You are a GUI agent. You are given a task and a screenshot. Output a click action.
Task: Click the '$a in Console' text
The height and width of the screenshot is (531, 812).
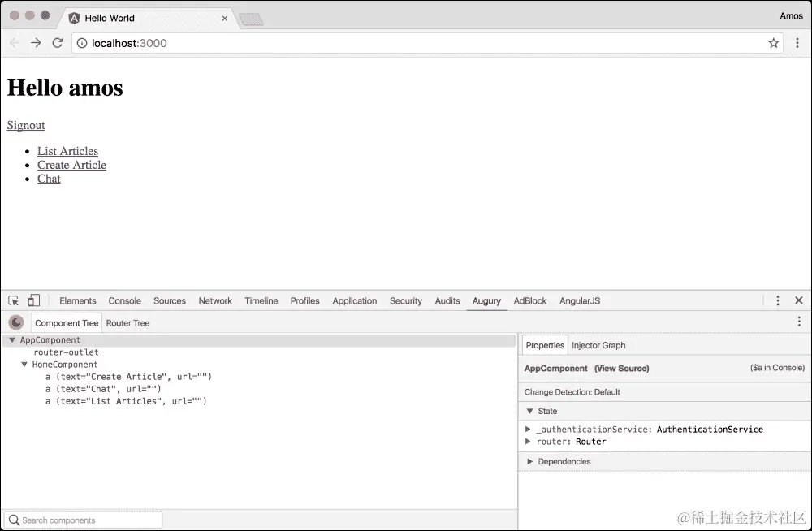777,368
